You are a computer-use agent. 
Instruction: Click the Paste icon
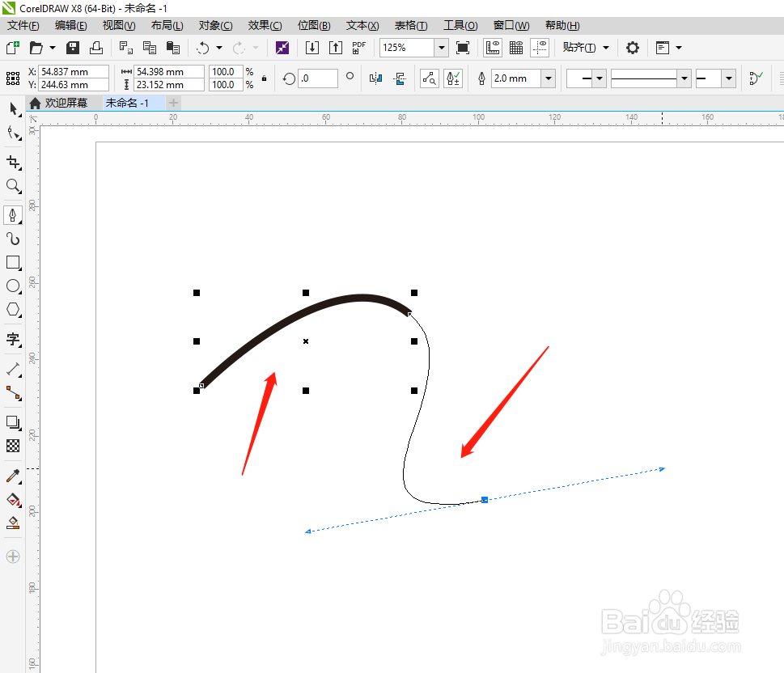click(173, 48)
